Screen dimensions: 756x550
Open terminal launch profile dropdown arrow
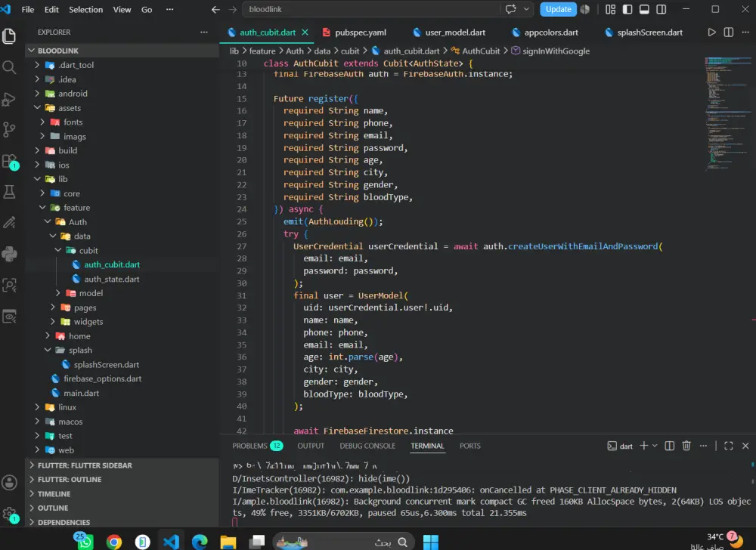tap(655, 446)
